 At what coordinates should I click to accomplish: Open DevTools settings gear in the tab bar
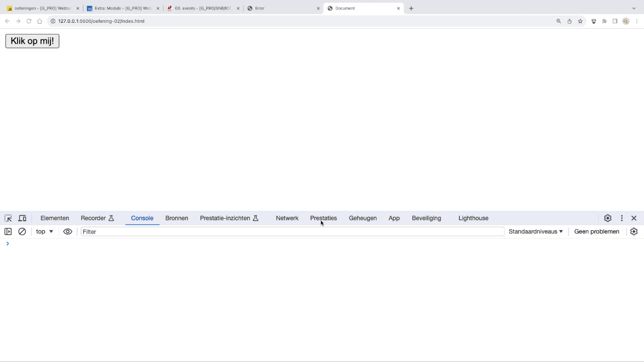coord(607,218)
